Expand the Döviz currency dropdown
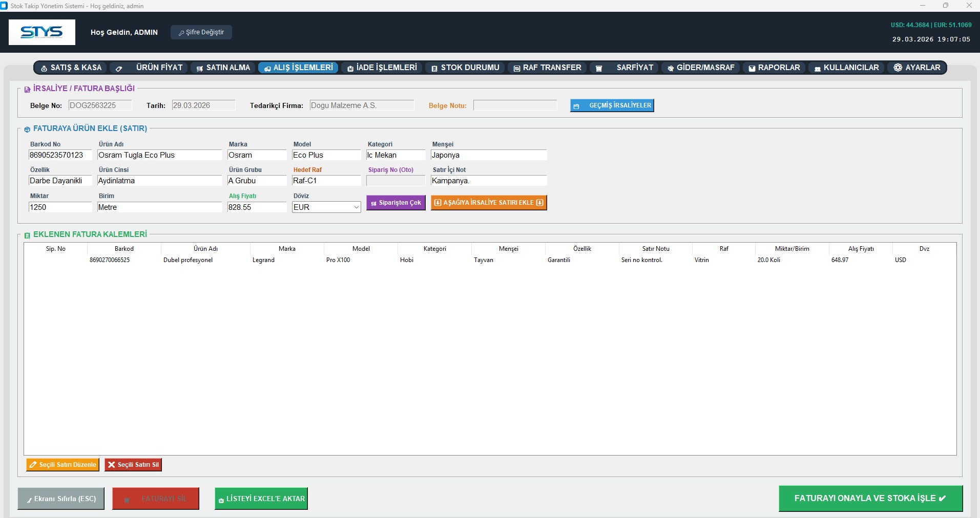 pyautogui.click(x=356, y=207)
